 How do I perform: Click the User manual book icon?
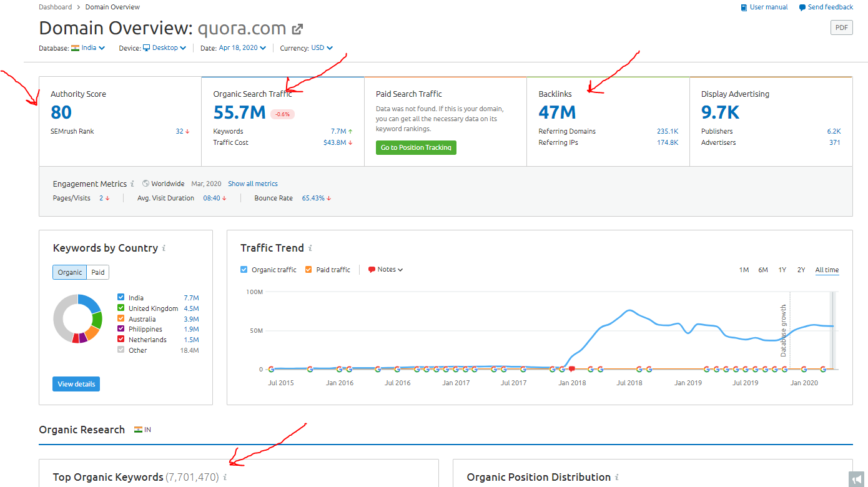click(744, 7)
